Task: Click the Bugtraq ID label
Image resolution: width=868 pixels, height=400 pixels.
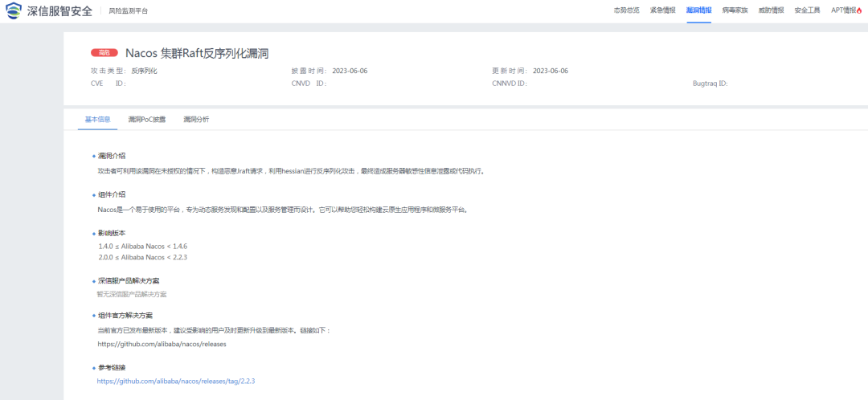Action: point(710,84)
